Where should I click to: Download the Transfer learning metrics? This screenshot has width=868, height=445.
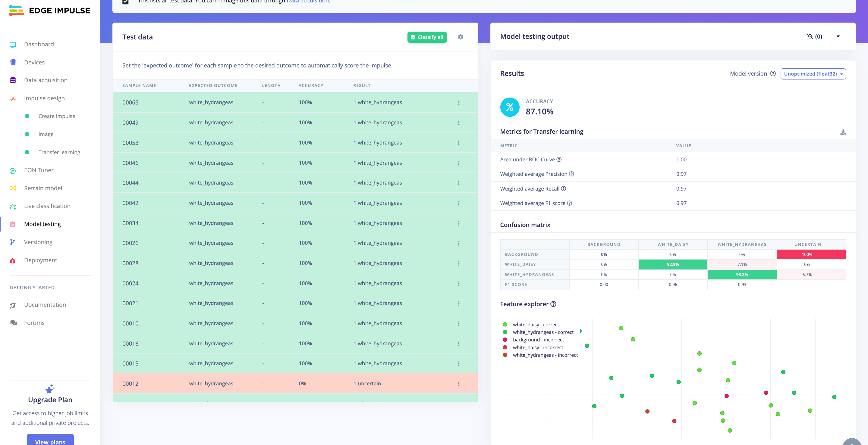tap(843, 132)
